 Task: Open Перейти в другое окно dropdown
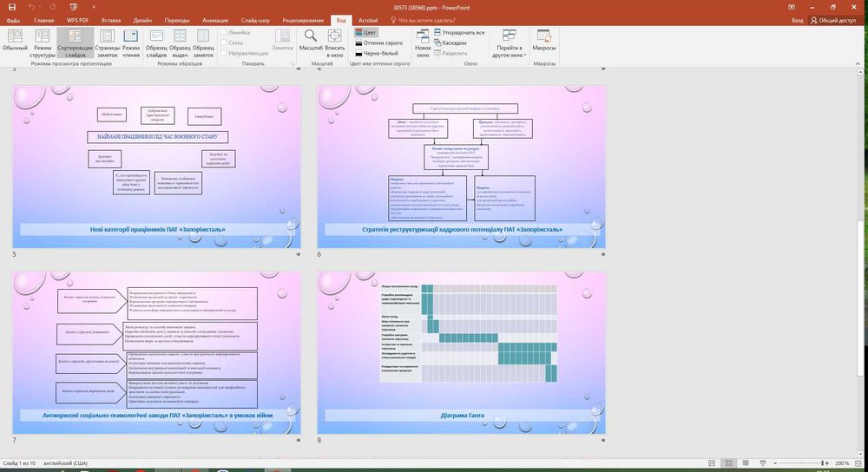point(510,43)
